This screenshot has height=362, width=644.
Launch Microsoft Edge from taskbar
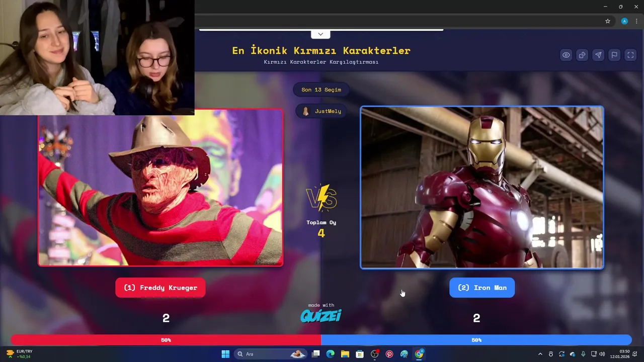[330, 354]
